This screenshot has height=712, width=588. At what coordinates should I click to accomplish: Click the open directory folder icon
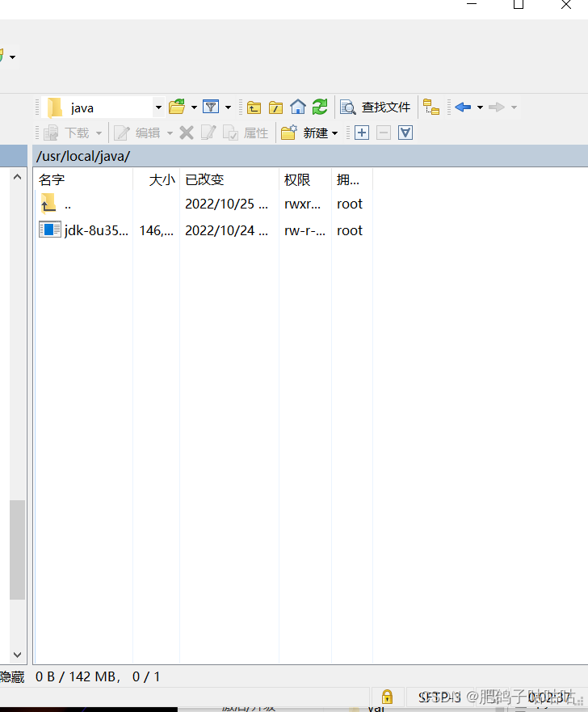point(177,107)
